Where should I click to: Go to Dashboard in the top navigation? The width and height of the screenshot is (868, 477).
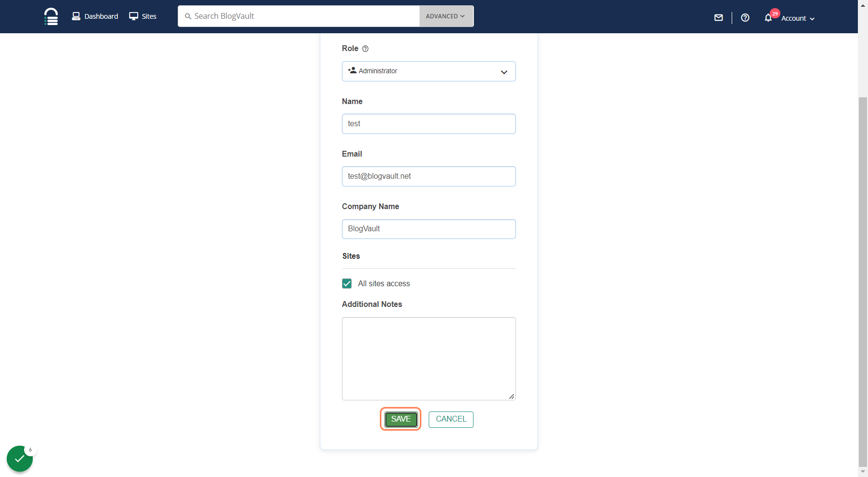95,16
